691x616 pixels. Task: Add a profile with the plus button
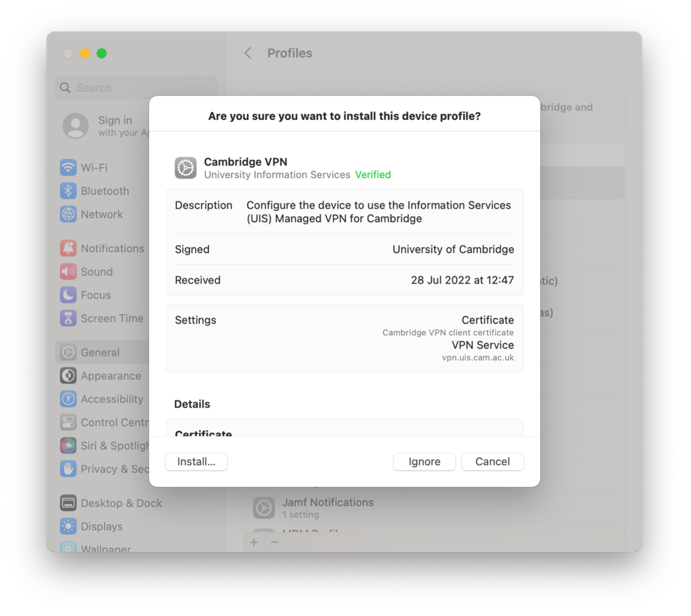pos(254,542)
